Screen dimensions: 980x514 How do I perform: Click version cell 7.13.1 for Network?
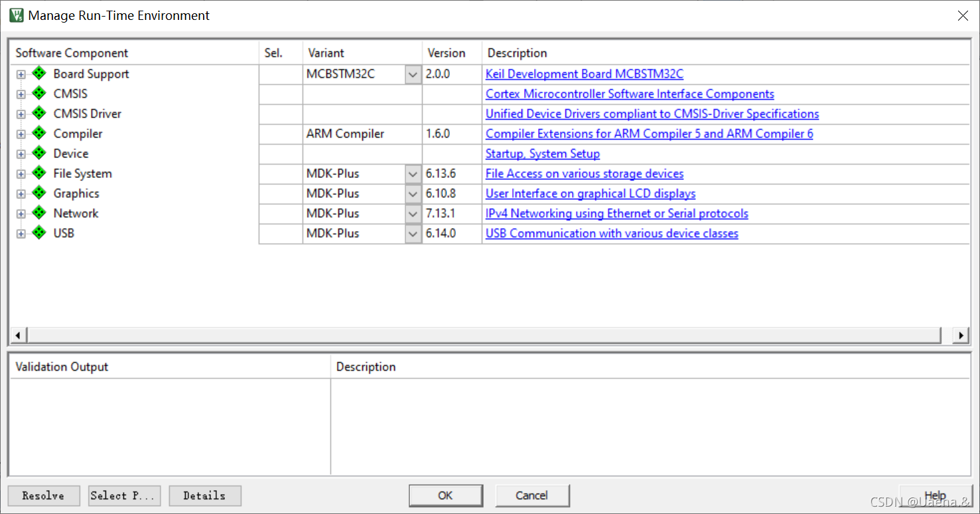coord(452,214)
